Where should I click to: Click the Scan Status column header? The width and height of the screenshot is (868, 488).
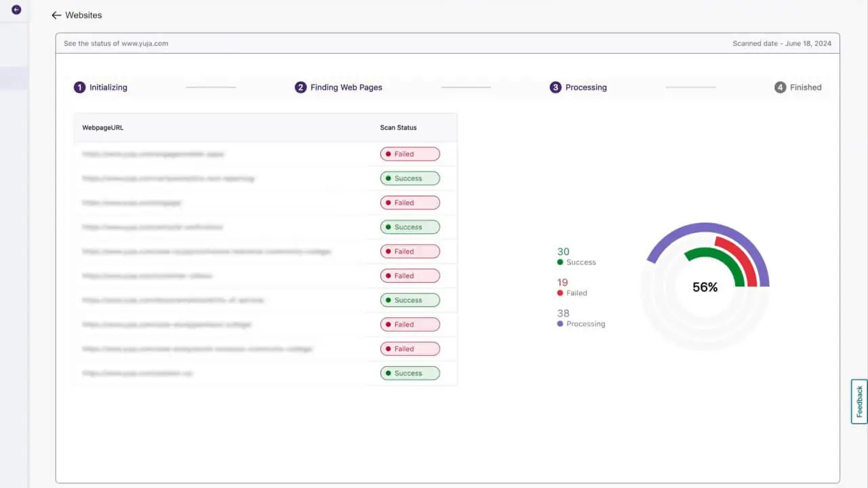(x=399, y=127)
